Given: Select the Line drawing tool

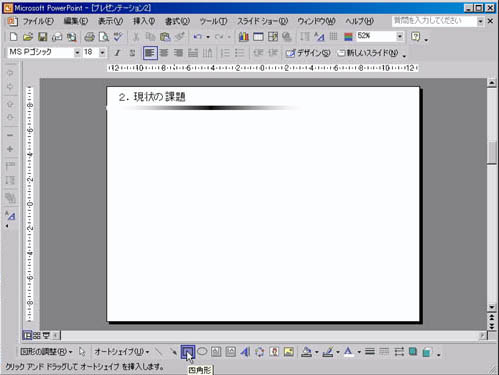Looking at the screenshot, I should coord(159,352).
